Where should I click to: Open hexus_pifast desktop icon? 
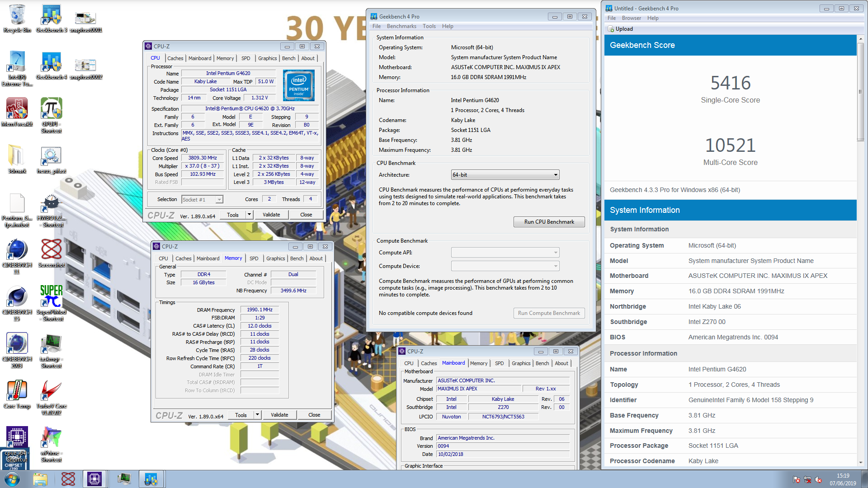pyautogui.click(x=51, y=159)
